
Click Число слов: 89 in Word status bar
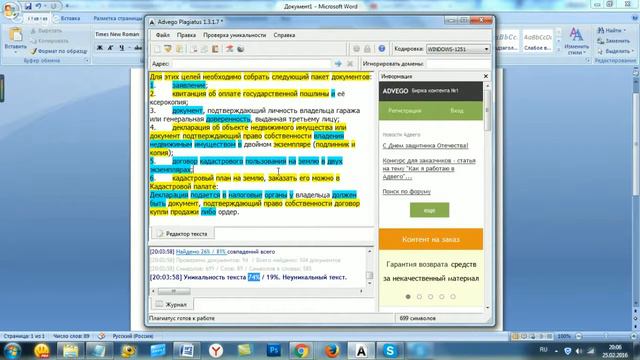click(71, 336)
